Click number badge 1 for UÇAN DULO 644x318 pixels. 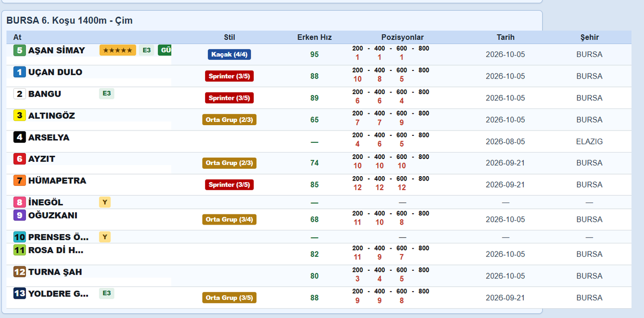pyautogui.click(x=20, y=72)
